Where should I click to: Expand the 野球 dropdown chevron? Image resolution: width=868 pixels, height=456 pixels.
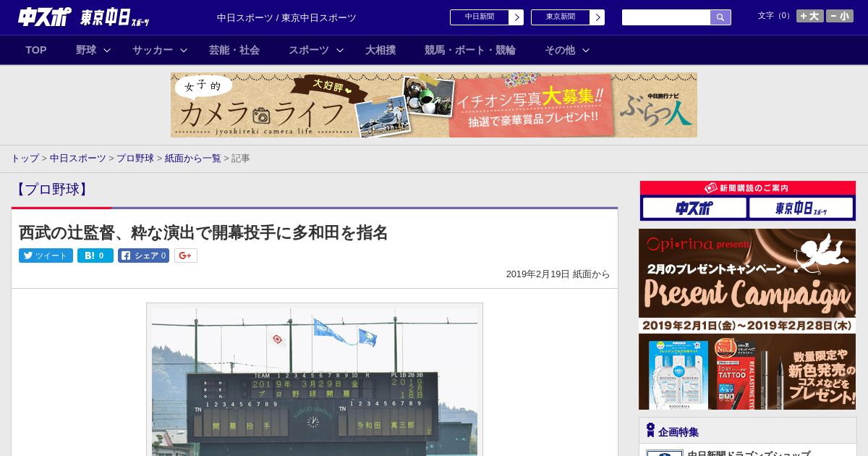point(107,50)
